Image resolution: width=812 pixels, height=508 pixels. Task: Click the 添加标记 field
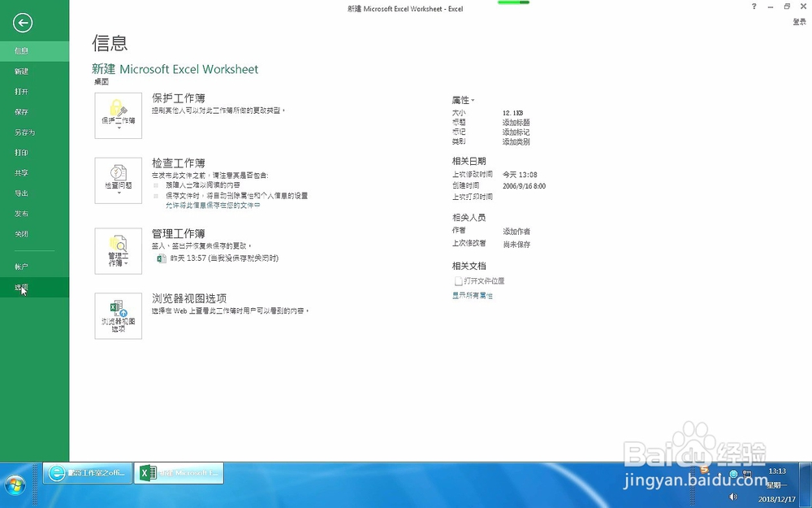516,132
